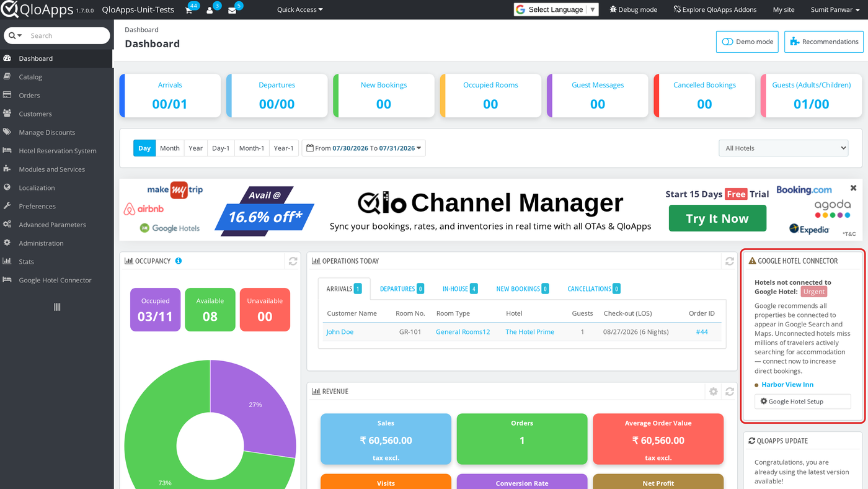The width and height of the screenshot is (868, 489).
Task: Open the messages envelope notification icon
Action: pos(232,10)
